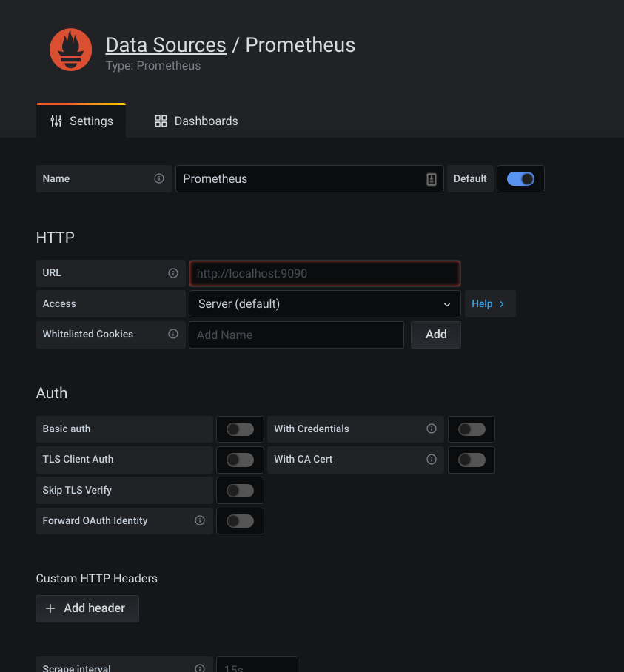Click into the URL input field
The width and height of the screenshot is (624, 672).
(x=324, y=273)
